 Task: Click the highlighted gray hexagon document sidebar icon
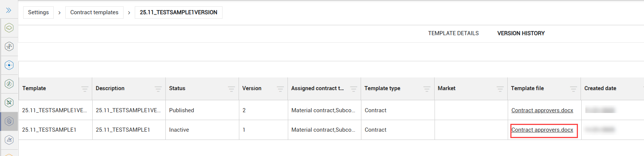[x=9, y=121]
